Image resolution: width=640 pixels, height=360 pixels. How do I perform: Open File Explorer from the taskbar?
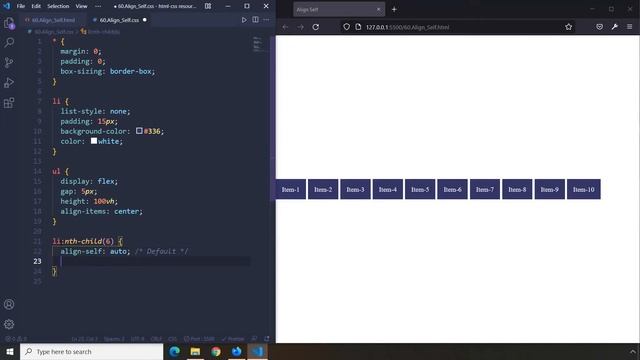195,351
